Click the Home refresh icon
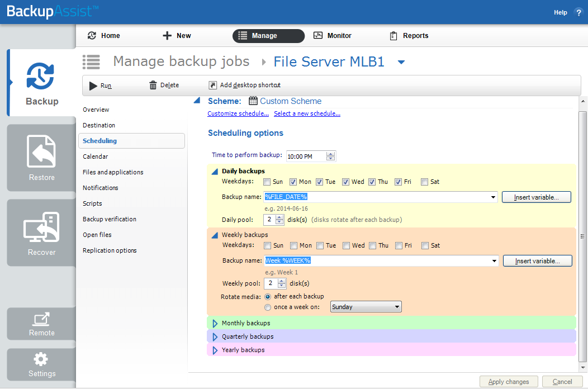The width and height of the screenshot is (588, 389). [92, 36]
